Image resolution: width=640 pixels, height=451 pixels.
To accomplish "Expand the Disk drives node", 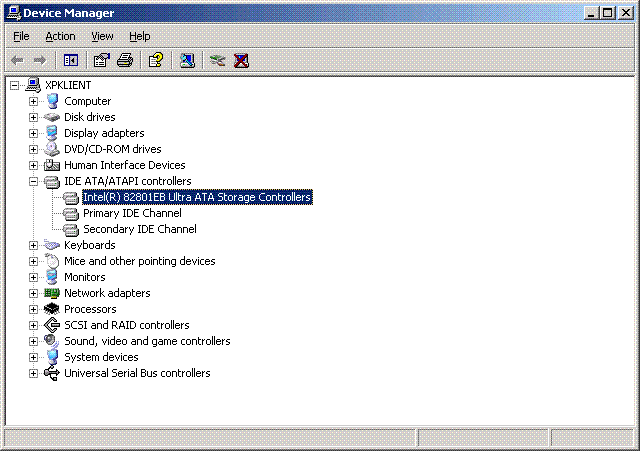I will tap(33, 117).
